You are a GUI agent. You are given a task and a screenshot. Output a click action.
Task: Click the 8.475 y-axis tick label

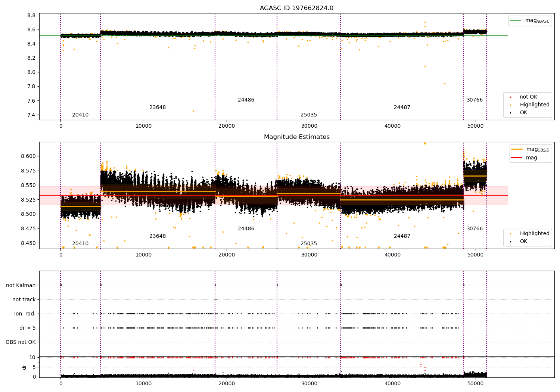(29, 229)
